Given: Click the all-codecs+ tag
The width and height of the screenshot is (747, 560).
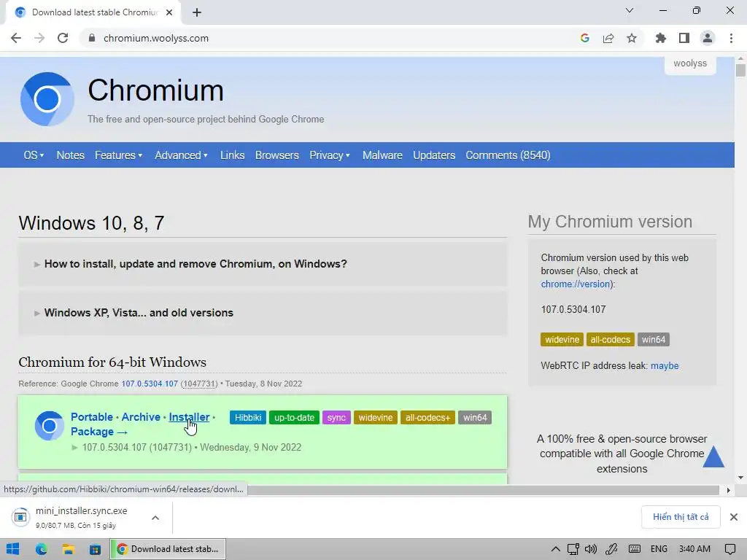Looking at the screenshot, I should click(x=427, y=418).
